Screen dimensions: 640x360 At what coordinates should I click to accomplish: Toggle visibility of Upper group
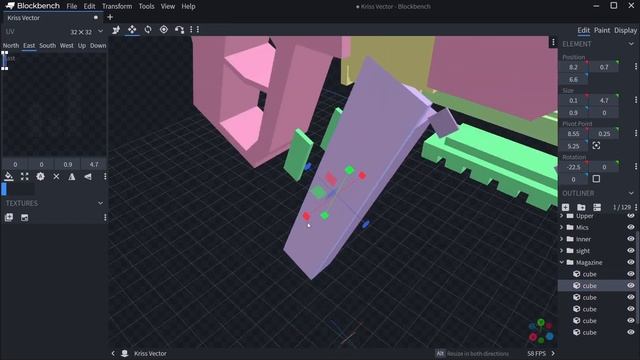(631, 216)
